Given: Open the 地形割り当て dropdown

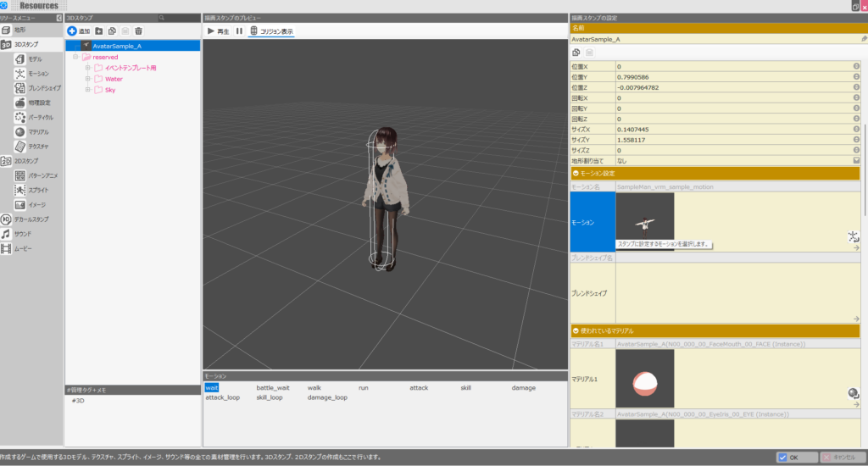Looking at the screenshot, I should click(856, 159).
